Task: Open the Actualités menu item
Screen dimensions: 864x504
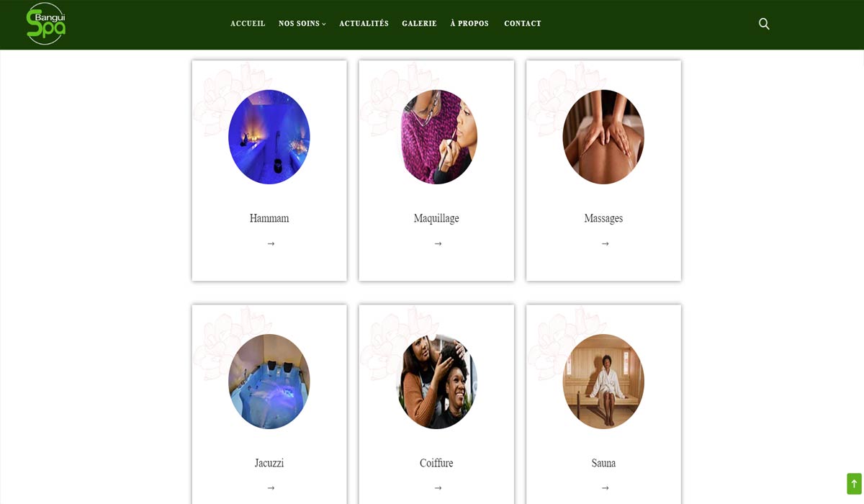Action: [364, 24]
